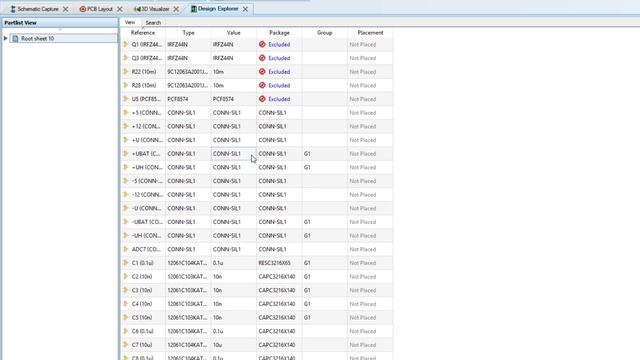The width and height of the screenshot is (640, 360).
Task: Select the 10u value cell in C7 row
Action: pyautogui.click(x=233, y=345)
